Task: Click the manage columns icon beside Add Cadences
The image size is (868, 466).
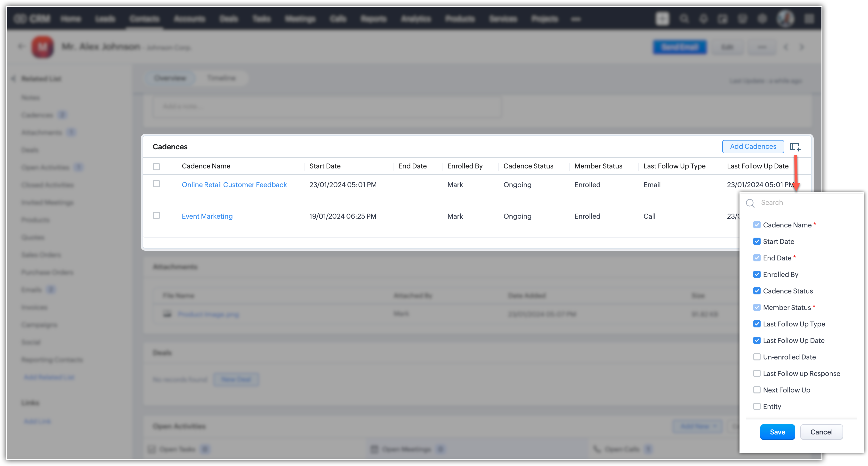Action: pyautogui.click(x=795, y=147)
